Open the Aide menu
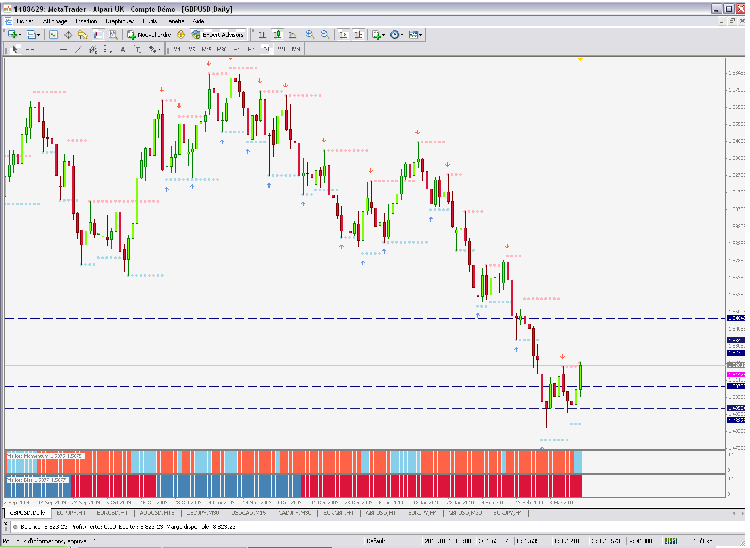 [199, 21]
